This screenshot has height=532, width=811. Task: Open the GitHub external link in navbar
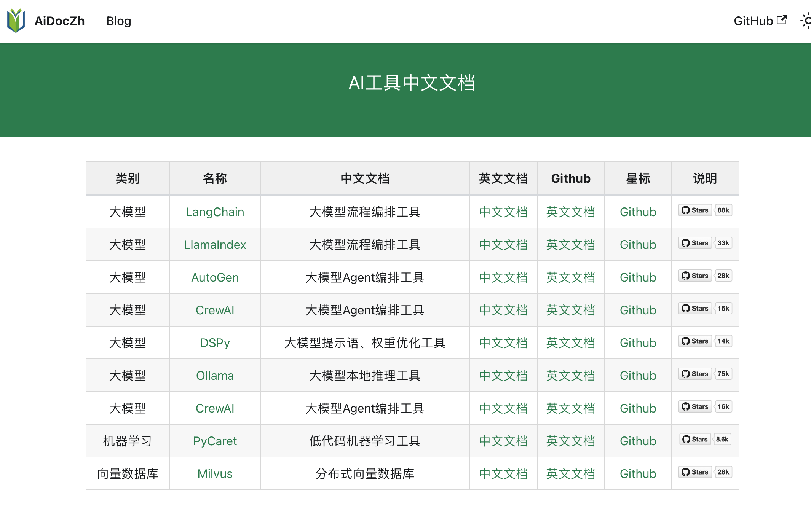[x=760, y=21]
